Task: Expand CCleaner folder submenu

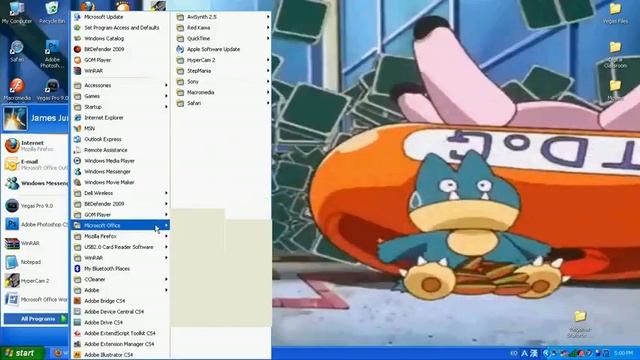Action: point(120,279)
